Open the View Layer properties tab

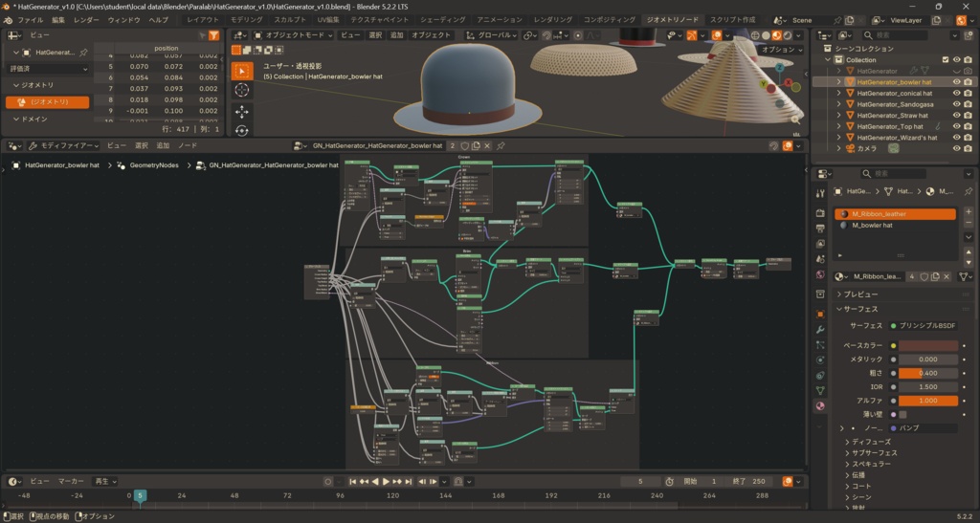point(820,244)
